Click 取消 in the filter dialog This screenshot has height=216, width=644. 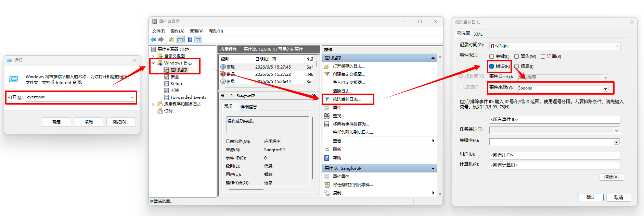click(x=619, y=197)
